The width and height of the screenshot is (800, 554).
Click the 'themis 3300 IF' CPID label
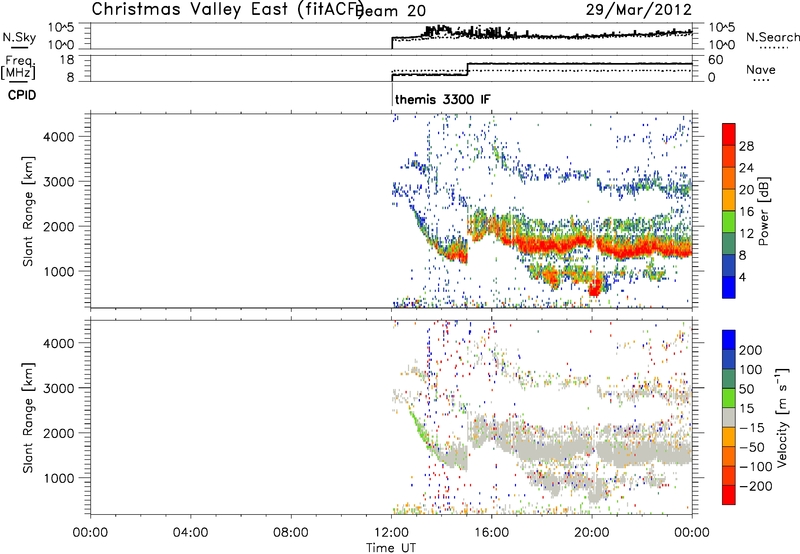coord(442,99)
